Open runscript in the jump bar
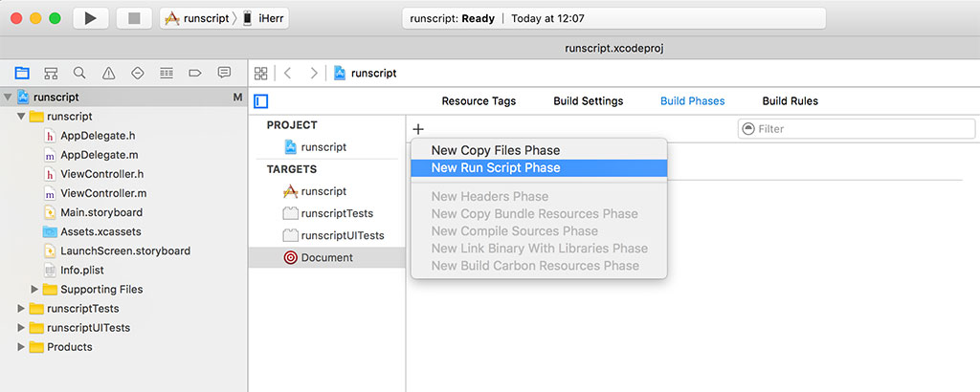This screenshot has width=980, height=392. pyautogui.click(x=366, y=73)
